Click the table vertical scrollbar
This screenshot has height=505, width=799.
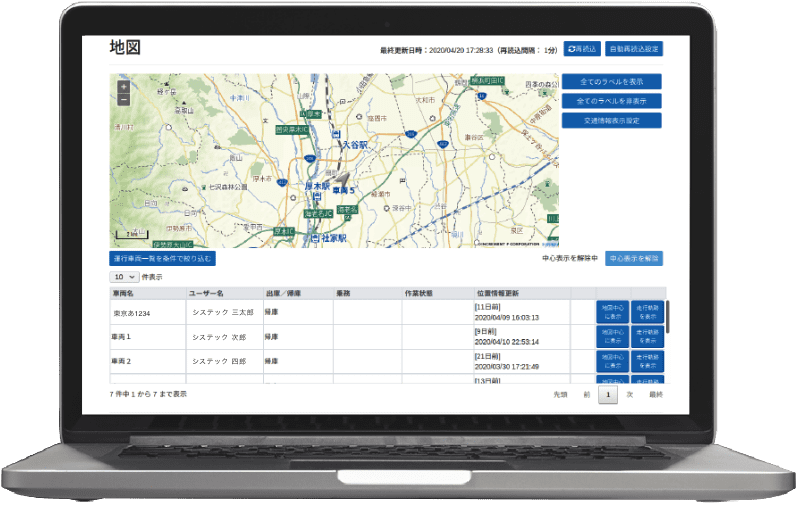point(667,317)
